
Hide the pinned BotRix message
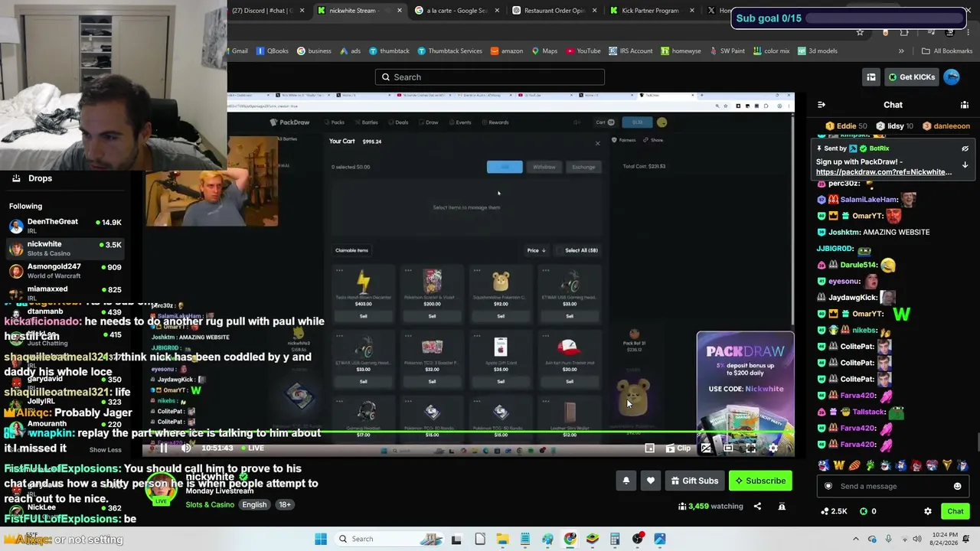point(965,148)
